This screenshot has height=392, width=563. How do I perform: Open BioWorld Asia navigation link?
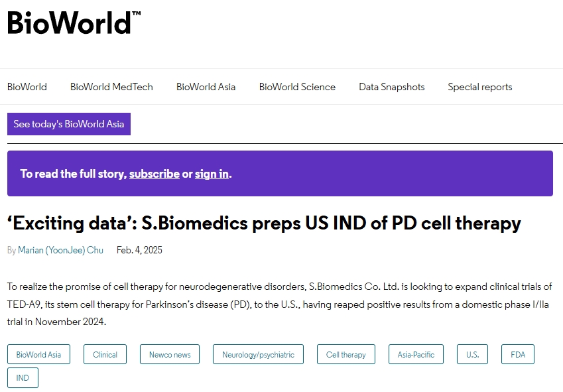pos(206,87)
